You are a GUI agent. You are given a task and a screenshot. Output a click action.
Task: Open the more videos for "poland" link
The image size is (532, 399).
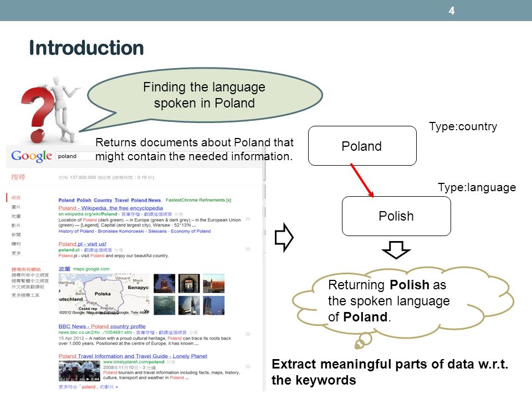[88, 387]
